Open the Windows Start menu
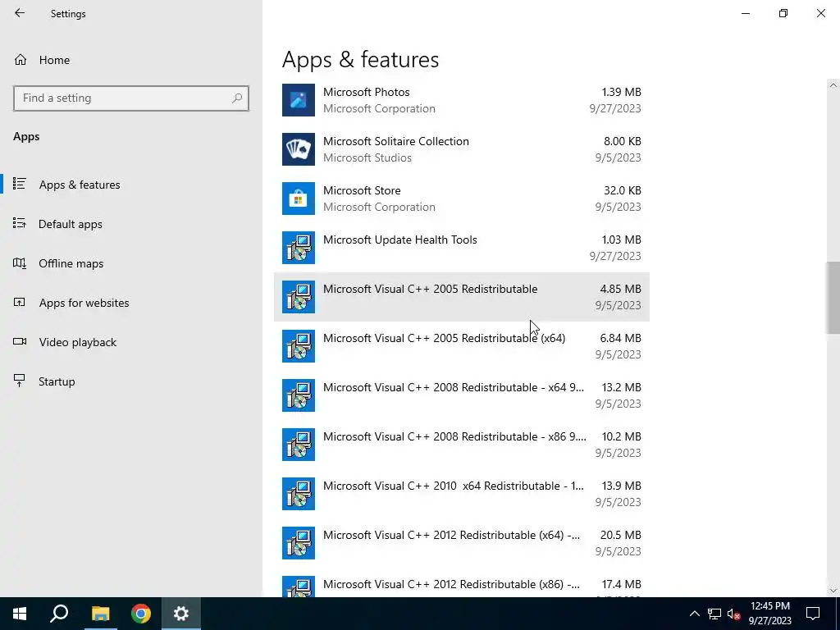Image resolution: width=840 pixels, height=630 pixels. coord(20,614)
